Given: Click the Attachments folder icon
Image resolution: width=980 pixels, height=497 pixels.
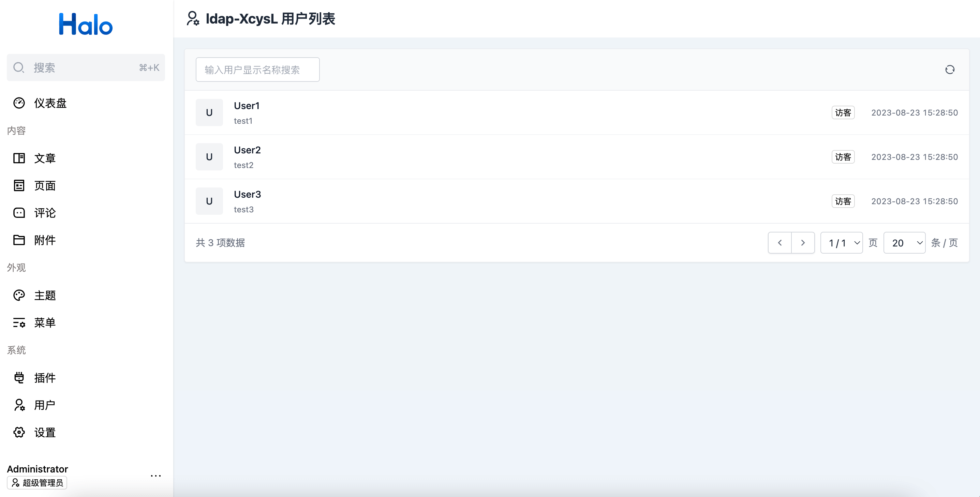Looking at the screenshot, I should click(x=19, y=240).
